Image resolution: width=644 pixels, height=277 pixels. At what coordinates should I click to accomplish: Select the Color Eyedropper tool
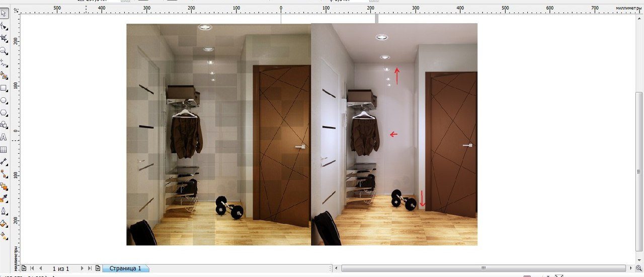pyautogui.click(x=4, y=198)
